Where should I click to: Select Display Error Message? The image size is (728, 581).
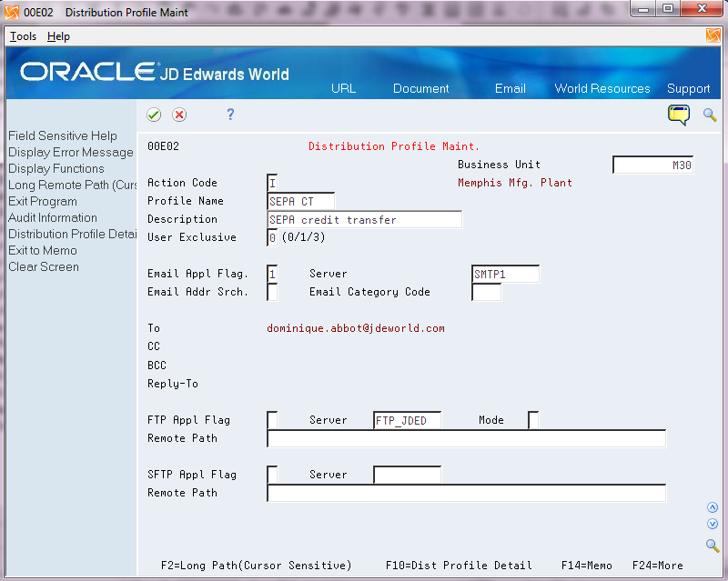[71, 152]
